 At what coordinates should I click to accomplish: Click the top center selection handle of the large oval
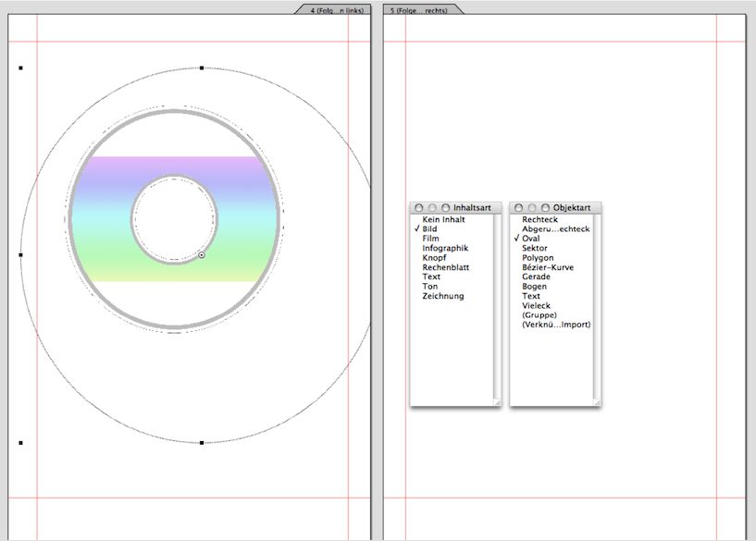click(202, 68)
